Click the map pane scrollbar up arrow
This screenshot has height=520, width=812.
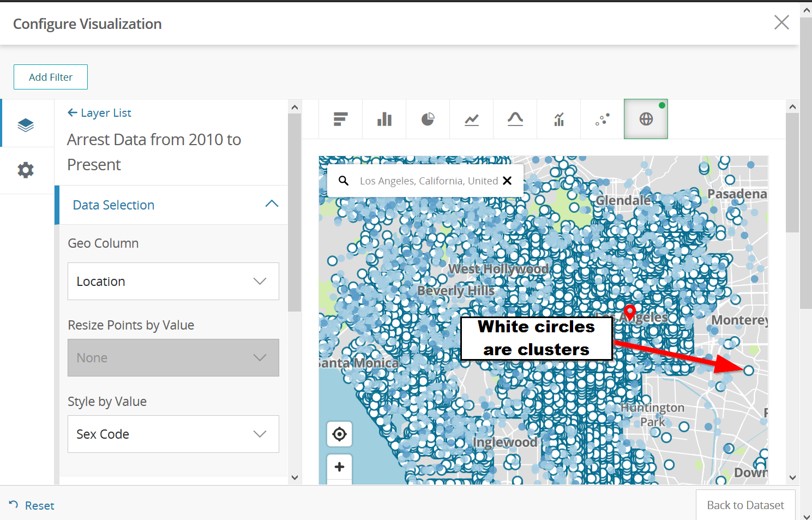click(x=792, y=107)
